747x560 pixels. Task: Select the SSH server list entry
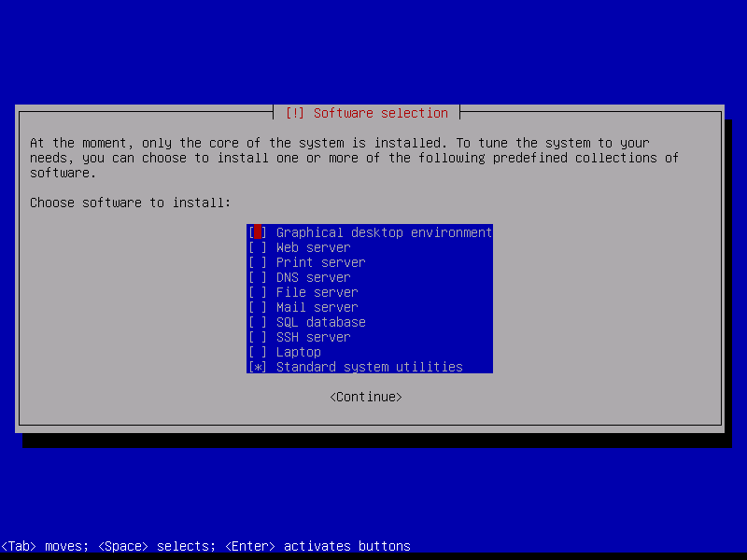tap(370, 337)
